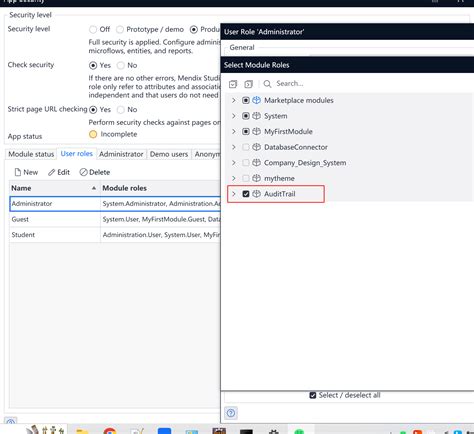Click the mytheme module icon

click(x=256, y=178)
